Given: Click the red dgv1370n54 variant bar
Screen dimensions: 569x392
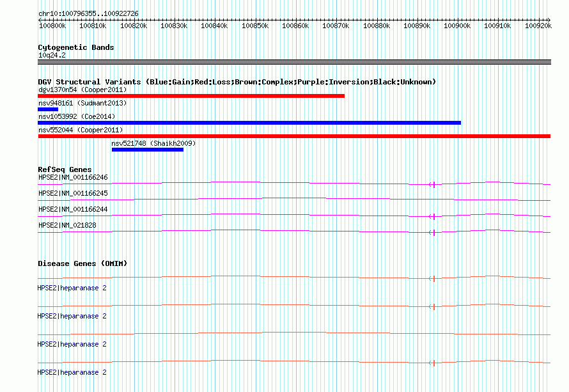Looking at the screenshot, I should (x=191, y=96).
